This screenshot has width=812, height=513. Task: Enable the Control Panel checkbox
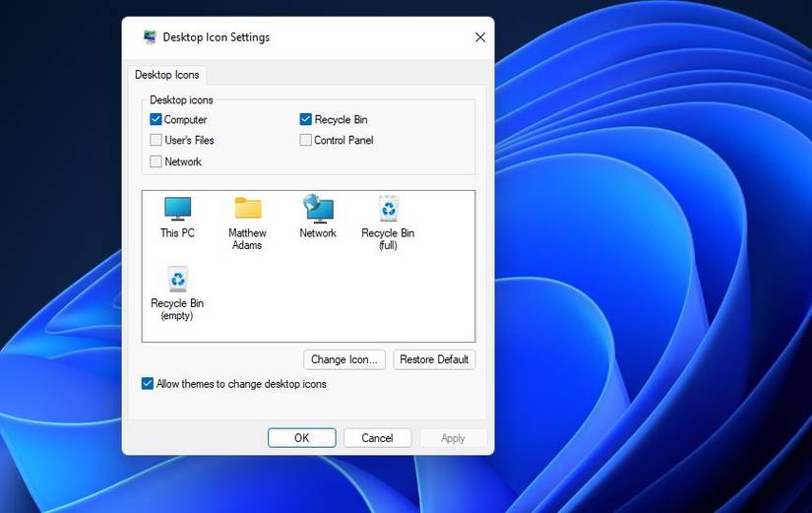(x=305, y=140)
